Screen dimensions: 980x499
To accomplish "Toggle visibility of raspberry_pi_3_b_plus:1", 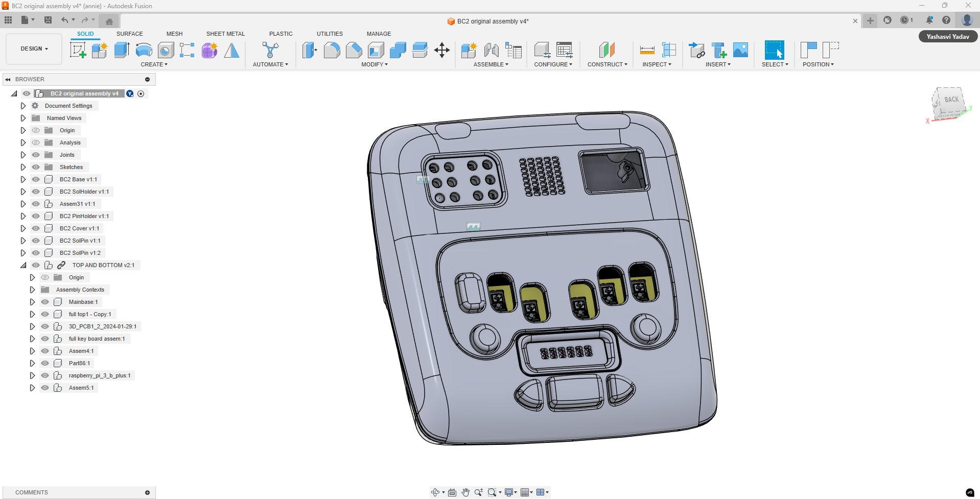I will [x=45, y=375].
